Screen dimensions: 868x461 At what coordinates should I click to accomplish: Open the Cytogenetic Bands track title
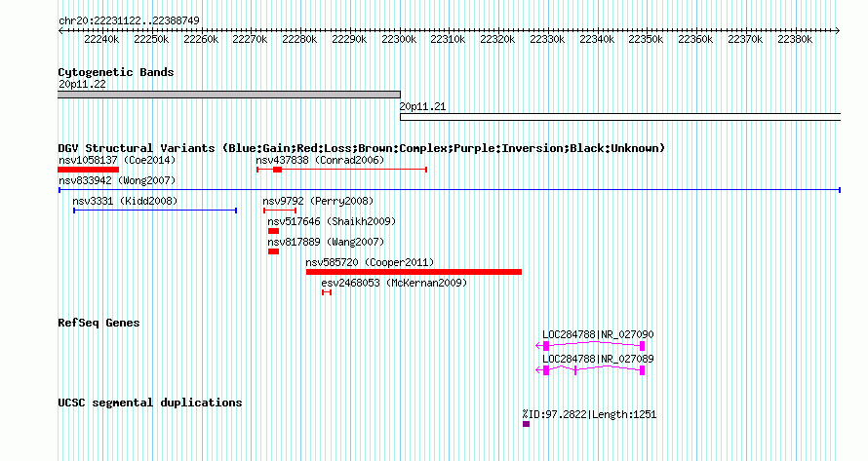[x=116, y=72]
